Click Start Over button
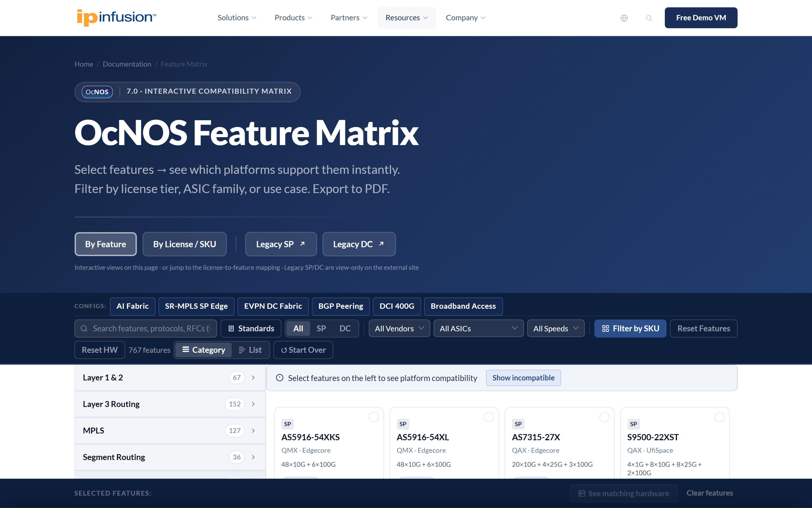Viewport: 812px width, 508px height. pos(303,350)
